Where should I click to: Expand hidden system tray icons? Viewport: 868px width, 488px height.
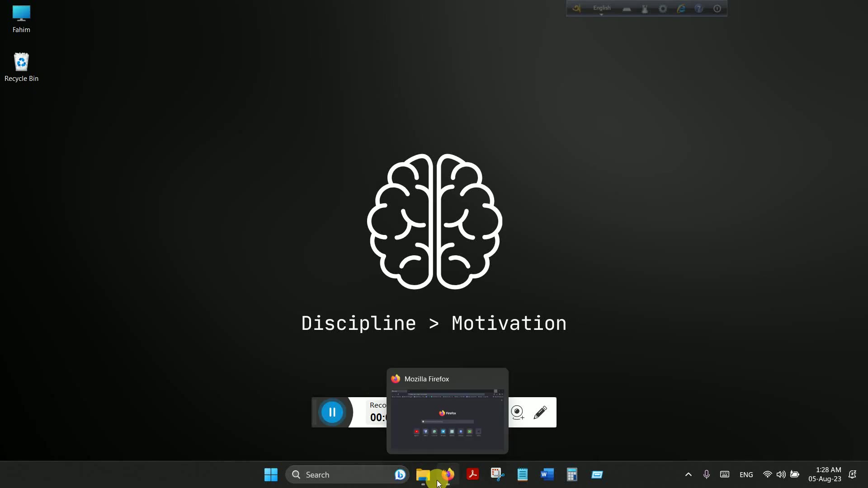click(x=689, y=474)
